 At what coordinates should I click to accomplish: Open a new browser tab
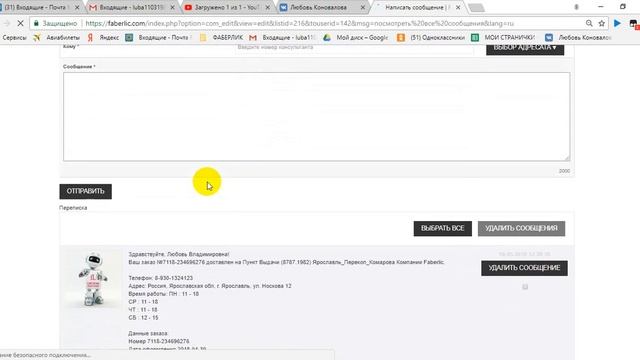tap(476, 8)
